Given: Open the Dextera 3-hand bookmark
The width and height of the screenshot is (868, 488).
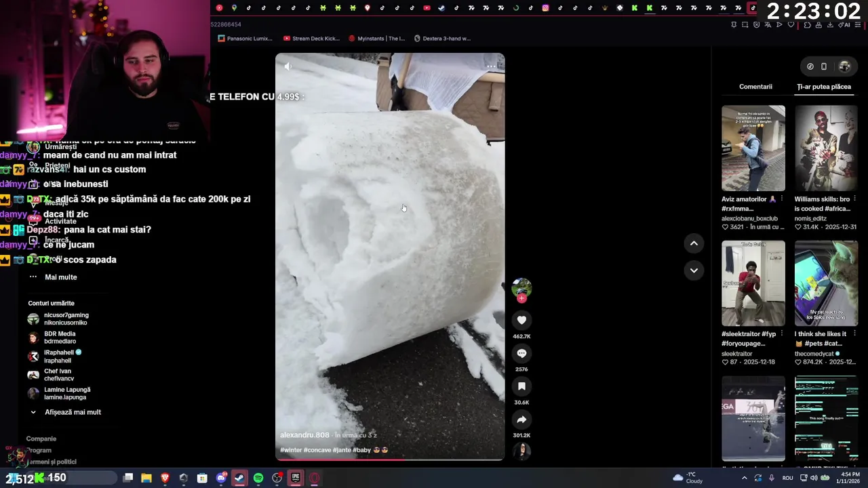Looking at the screenshot, I should tap(441, 39).
